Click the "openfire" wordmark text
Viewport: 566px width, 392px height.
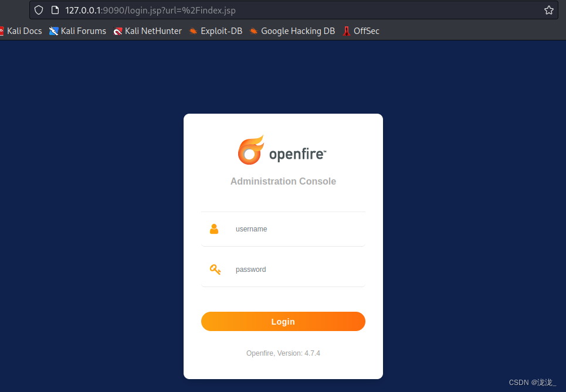[x=297, y=154]
